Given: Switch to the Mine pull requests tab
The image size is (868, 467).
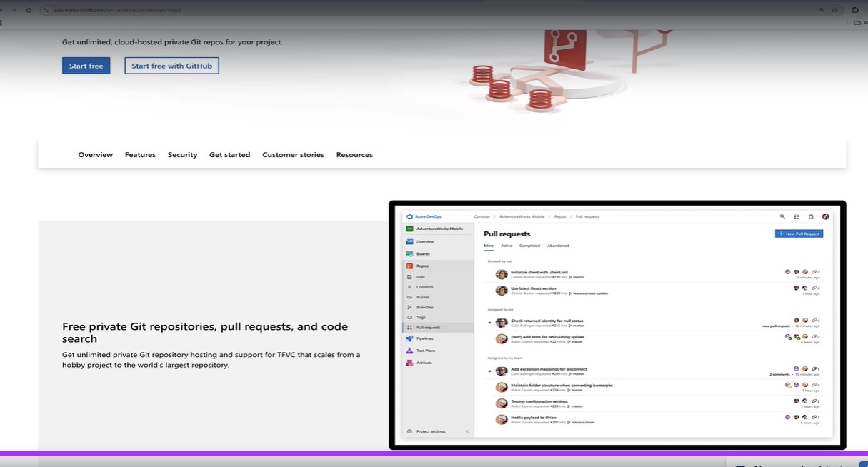Looking at the screenshot, I should click(489, 246).
